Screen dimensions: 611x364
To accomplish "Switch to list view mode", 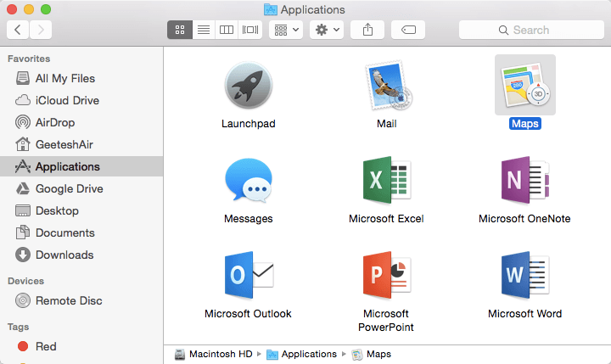I will point(203,30).
